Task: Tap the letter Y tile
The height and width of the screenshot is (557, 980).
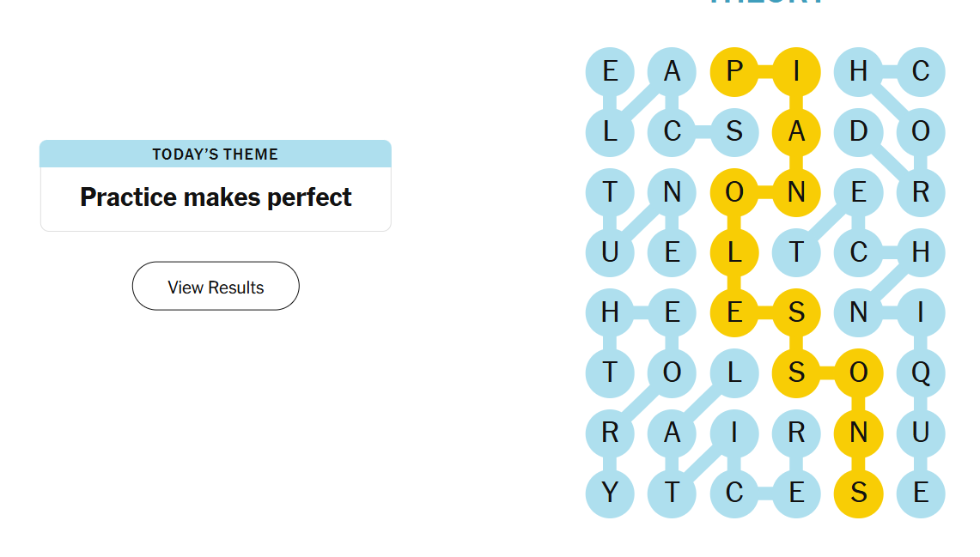Action: pyautogui.click(x=610, y=493)
